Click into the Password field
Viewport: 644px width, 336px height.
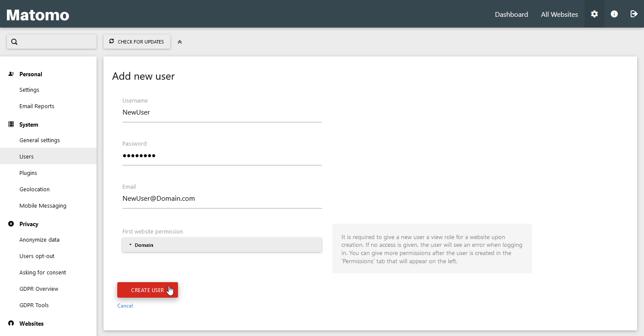[x=222, y=156]
